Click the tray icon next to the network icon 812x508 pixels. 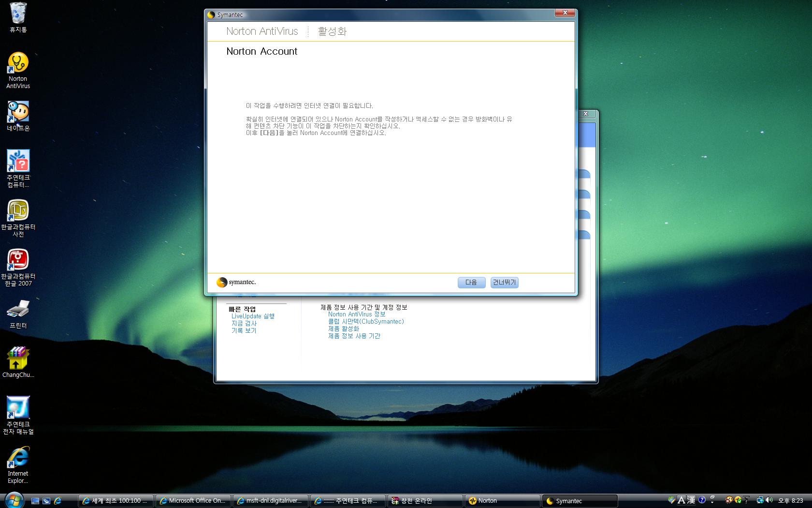tap(747, 500)
